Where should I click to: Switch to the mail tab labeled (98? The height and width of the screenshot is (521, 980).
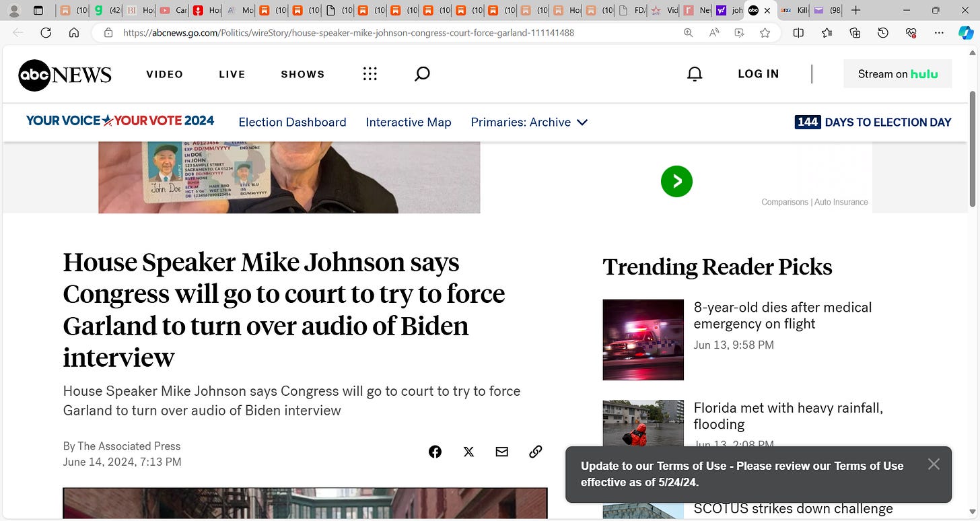827,10
